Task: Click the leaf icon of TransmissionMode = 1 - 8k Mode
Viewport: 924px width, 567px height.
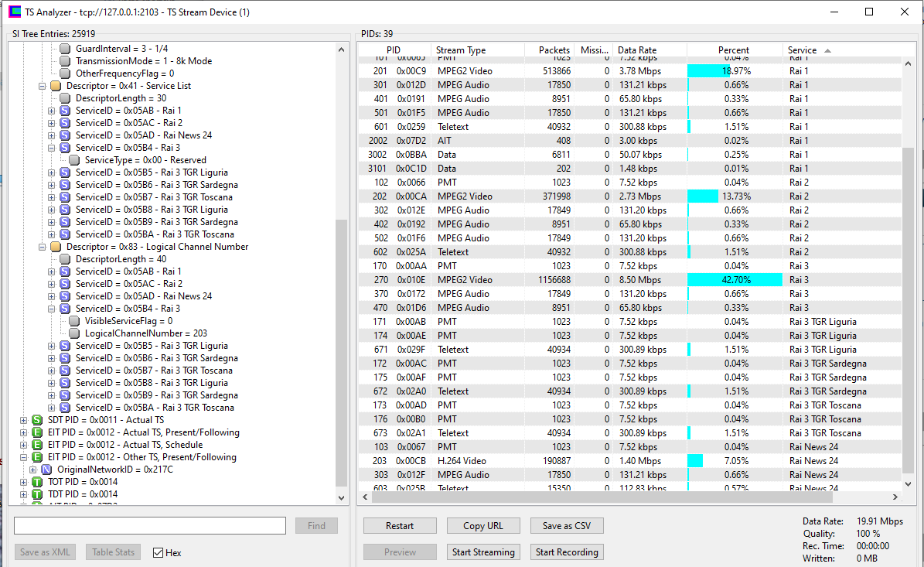Action: [65, 61]
